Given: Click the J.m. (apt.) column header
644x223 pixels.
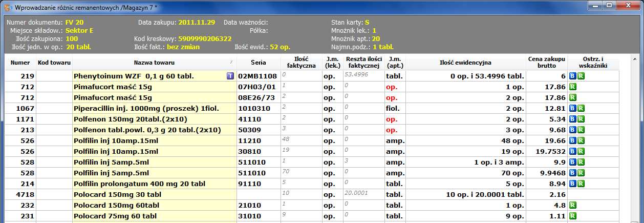Looking at the screenshot, I should [394, 63].
